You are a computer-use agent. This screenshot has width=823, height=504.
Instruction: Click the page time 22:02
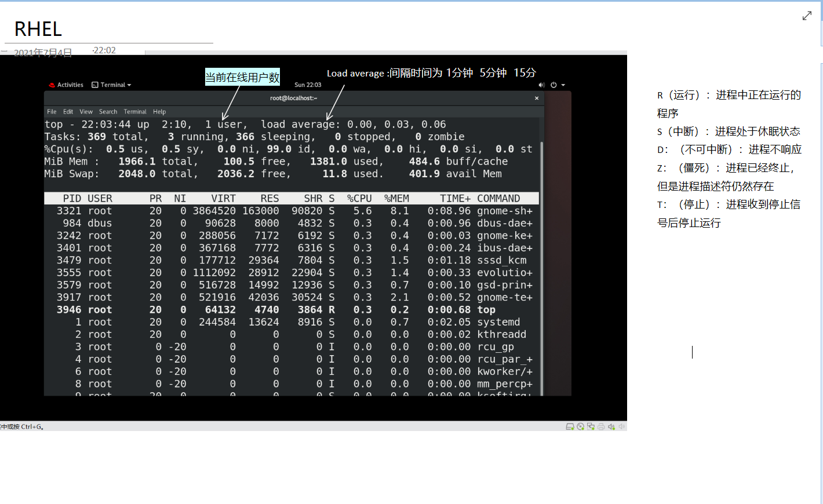tap(104, 50)
